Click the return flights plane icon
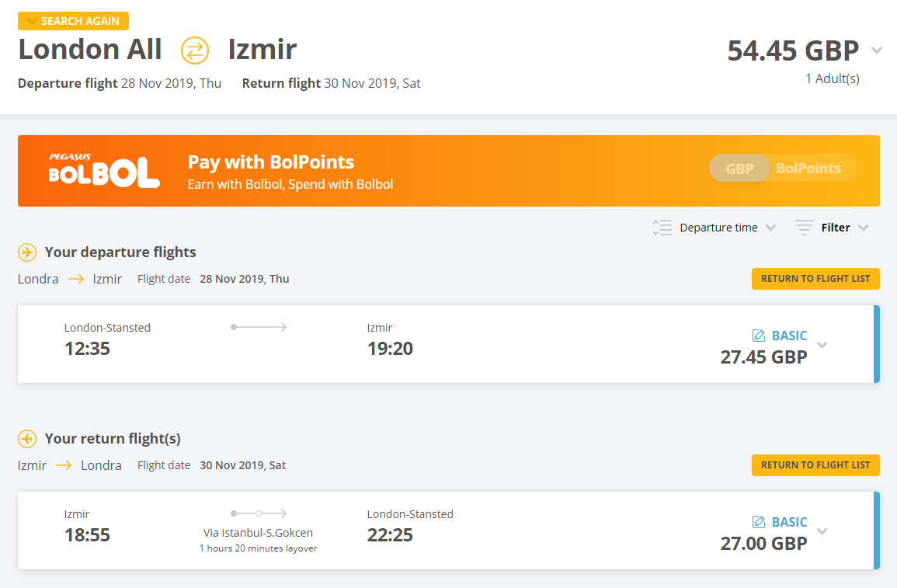Viewport: 897px width, 588px height. 27,439
